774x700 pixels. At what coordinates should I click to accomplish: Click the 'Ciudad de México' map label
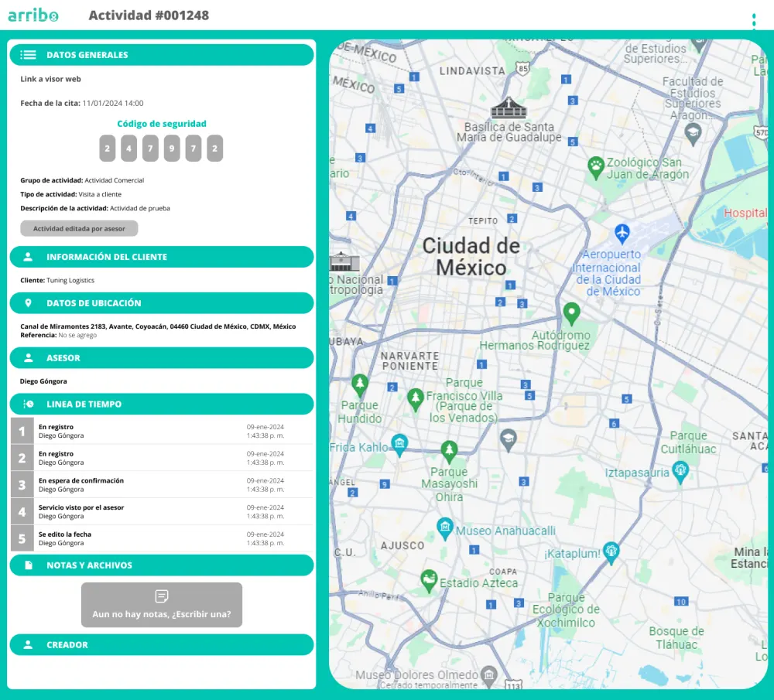(x=471, y=257)
